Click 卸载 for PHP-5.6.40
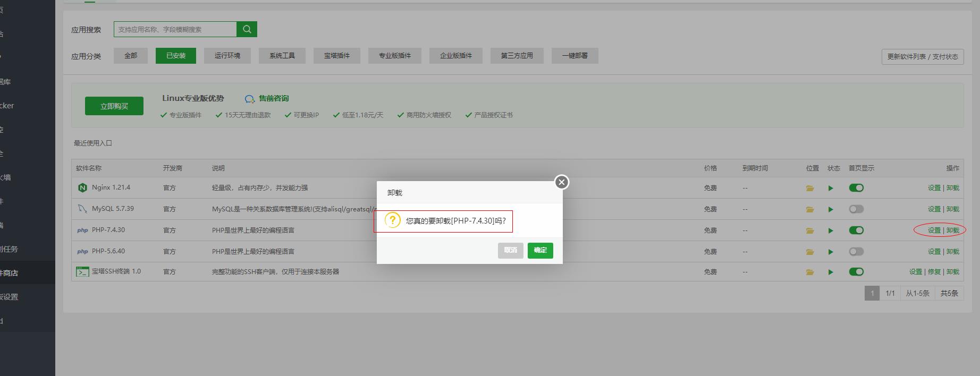 [x=953, y=252]
